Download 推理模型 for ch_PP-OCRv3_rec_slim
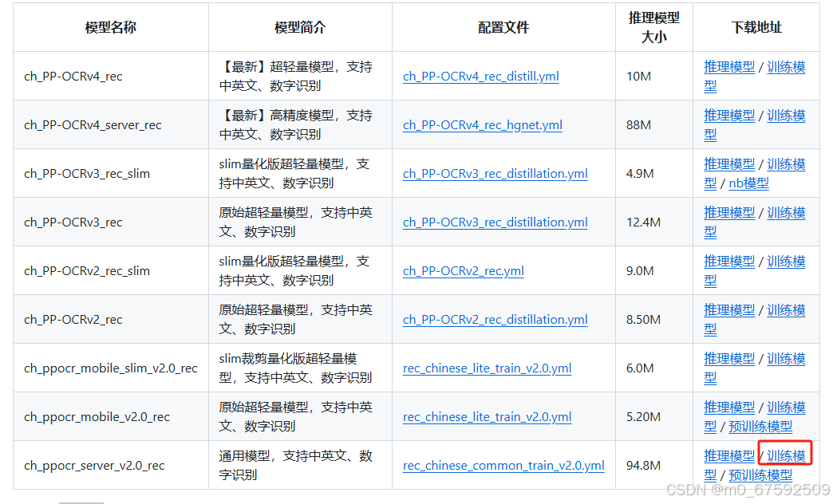The image size is (833, 504). (729, 164)
